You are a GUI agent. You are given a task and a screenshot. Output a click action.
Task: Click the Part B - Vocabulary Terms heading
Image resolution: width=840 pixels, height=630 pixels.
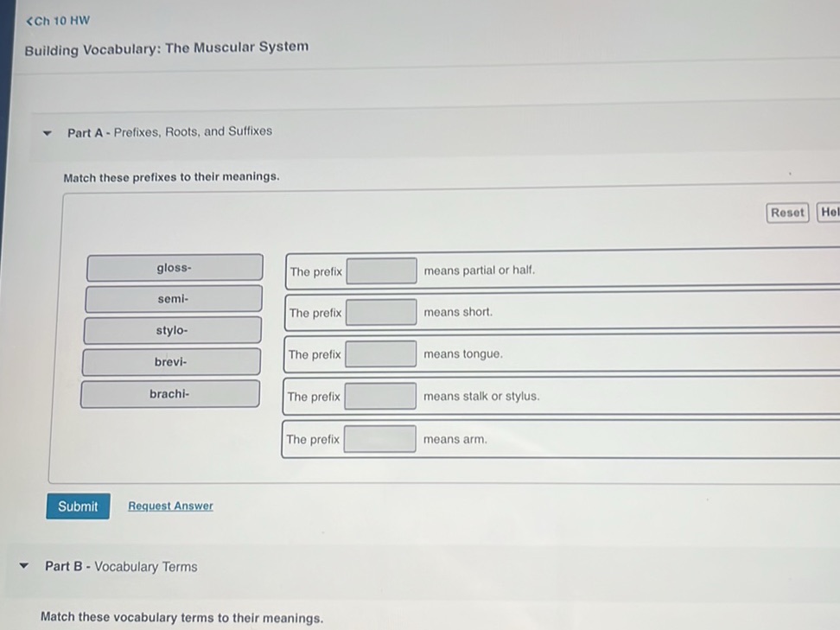[121, 567]
